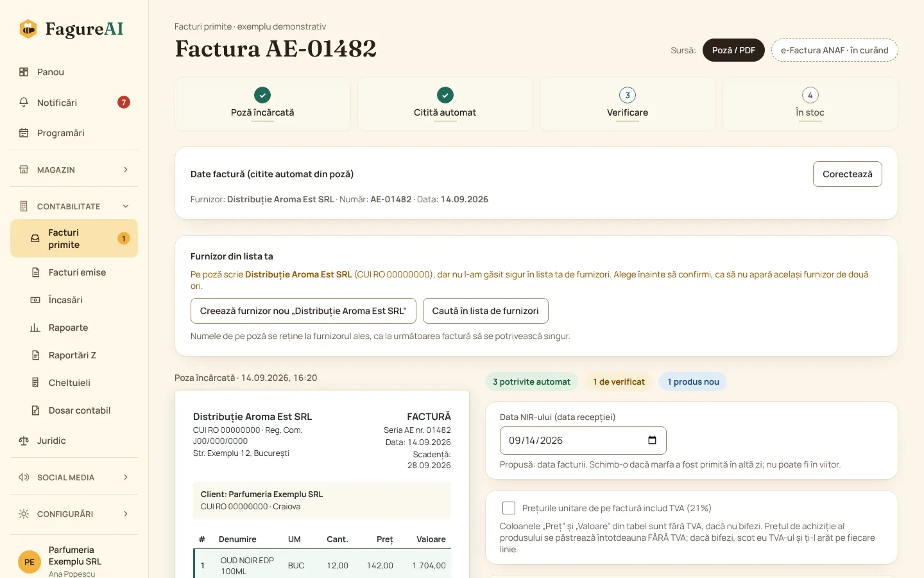Viewport: 924px width, 578px height.
Task: Click the Notificări bell icon
Action: tap(24, 102)
